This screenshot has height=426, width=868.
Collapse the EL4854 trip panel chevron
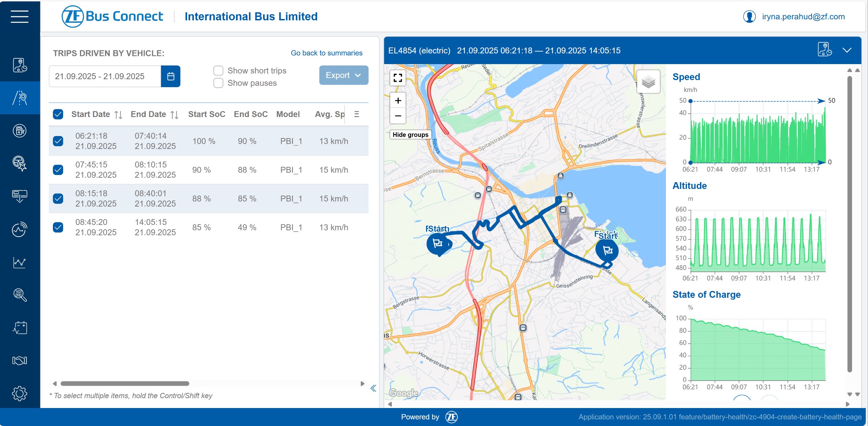847,51
